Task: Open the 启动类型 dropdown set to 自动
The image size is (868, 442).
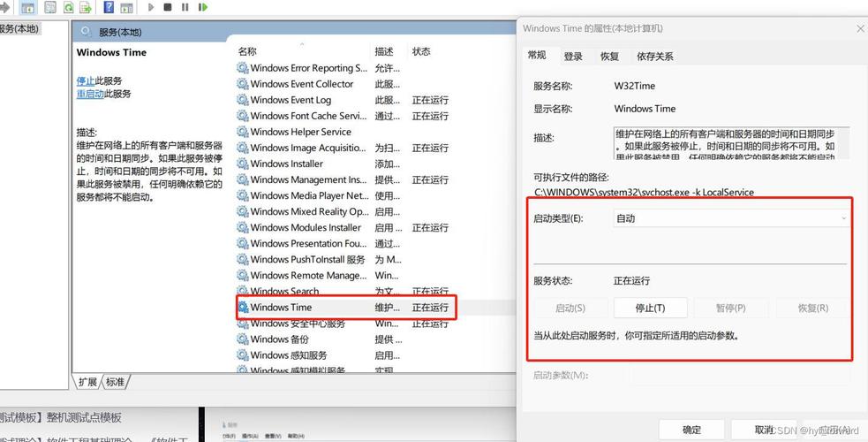Action: pyautogui.click(x=730, y=218)
